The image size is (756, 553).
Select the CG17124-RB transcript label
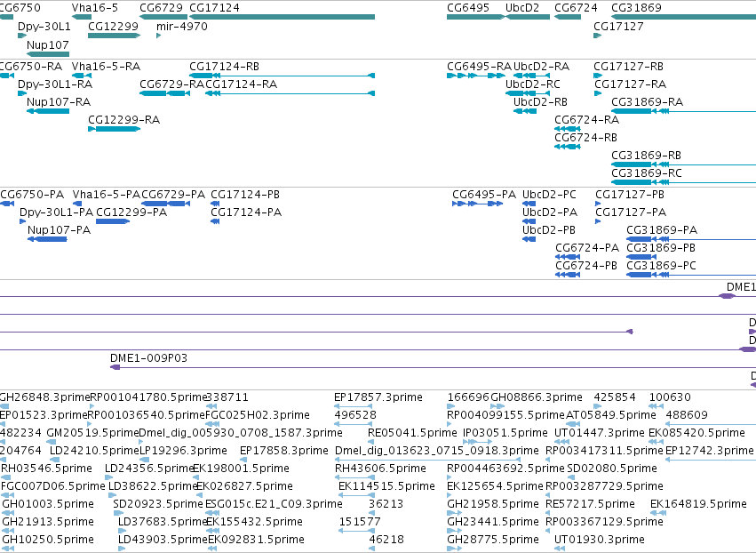[x=224, y=67]
